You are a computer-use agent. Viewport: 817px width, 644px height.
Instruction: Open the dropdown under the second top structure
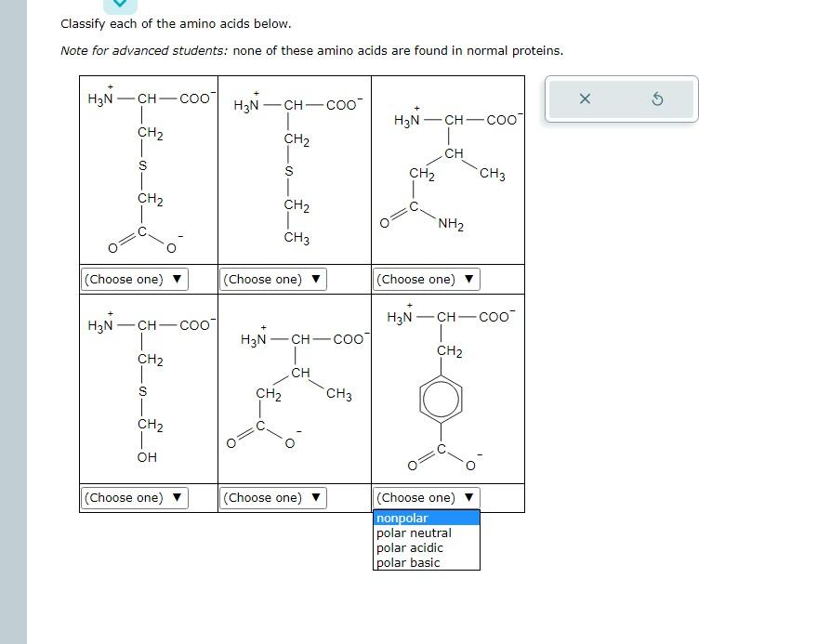[x=271, y=279]
